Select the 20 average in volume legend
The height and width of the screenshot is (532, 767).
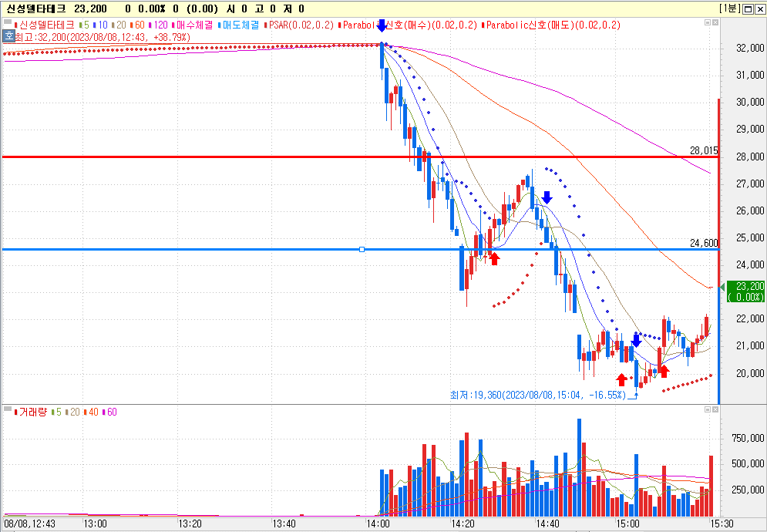(x=72, y=412)
